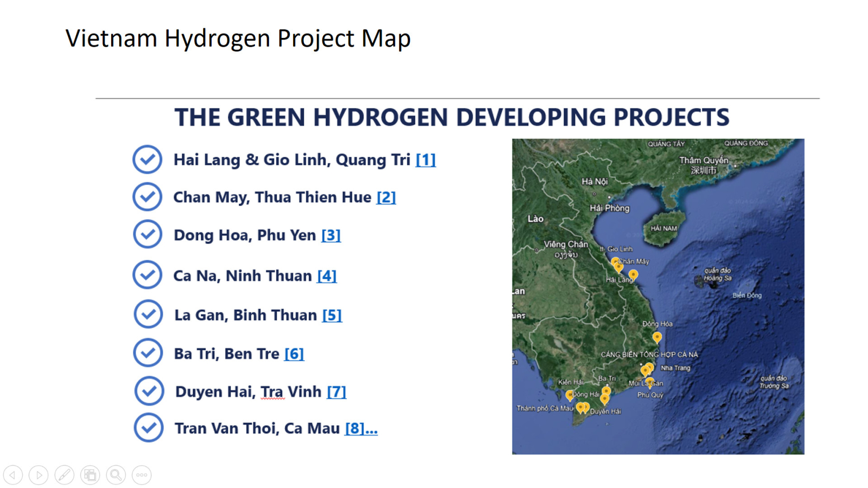Click the yellow map pin below Đông Hòa

pyautogui.click(x=657, y=338)
